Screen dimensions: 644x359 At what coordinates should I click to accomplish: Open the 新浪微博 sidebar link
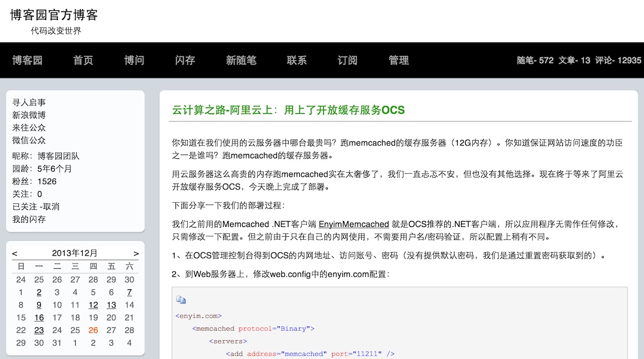pos(29,115)
